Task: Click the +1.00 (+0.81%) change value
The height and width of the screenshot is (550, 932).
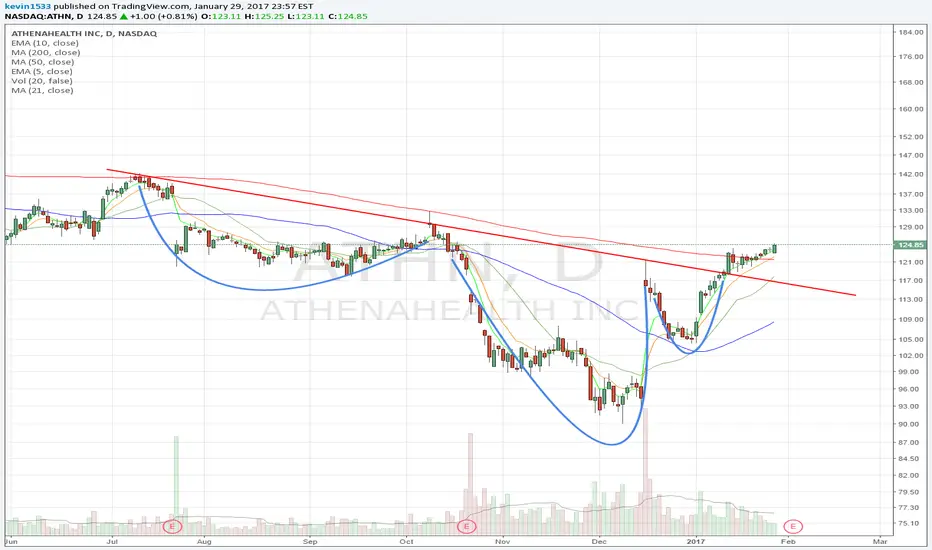Action: pyautogui.click(x=164, y=16)
